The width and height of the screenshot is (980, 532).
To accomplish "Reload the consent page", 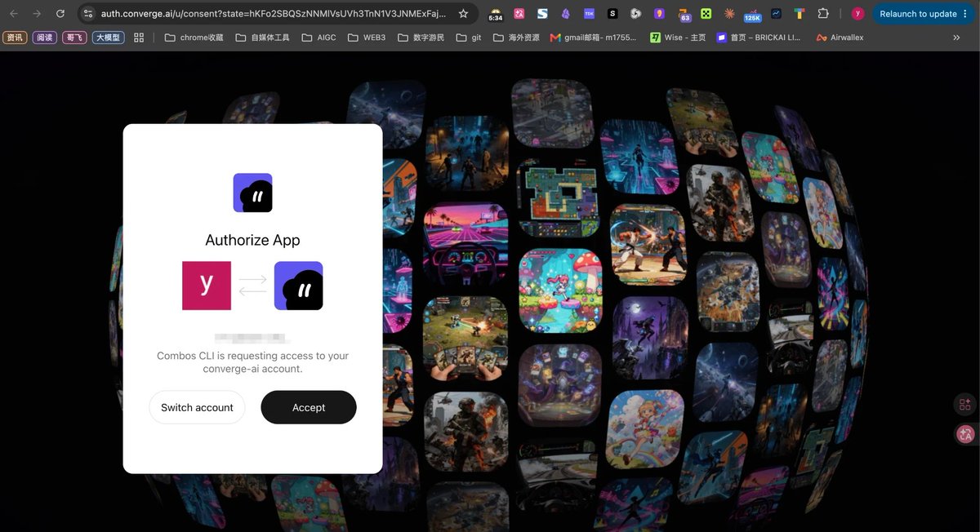I will tap(60, 14).
